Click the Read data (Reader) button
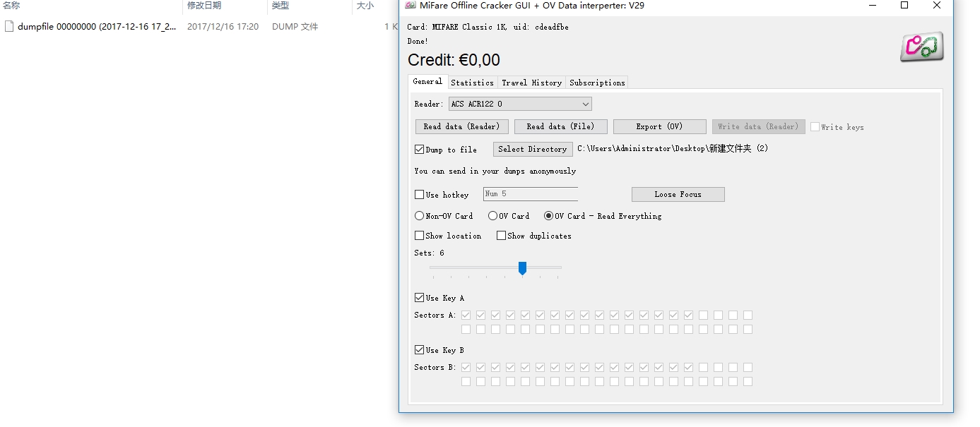 [461, 126]
